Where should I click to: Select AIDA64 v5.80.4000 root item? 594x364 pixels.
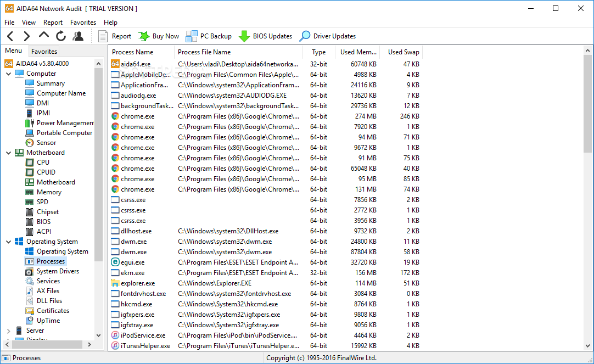37,63
